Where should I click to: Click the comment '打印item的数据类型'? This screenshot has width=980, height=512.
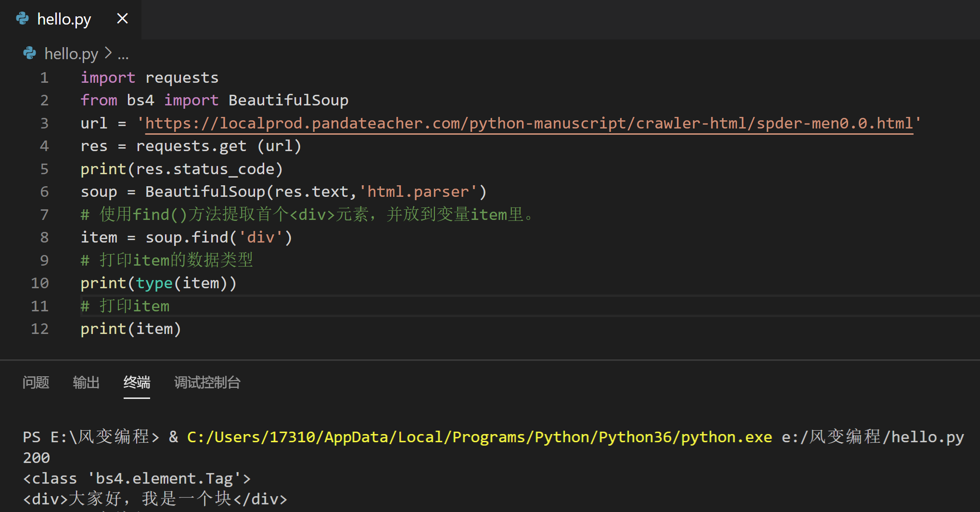point(166,260)
